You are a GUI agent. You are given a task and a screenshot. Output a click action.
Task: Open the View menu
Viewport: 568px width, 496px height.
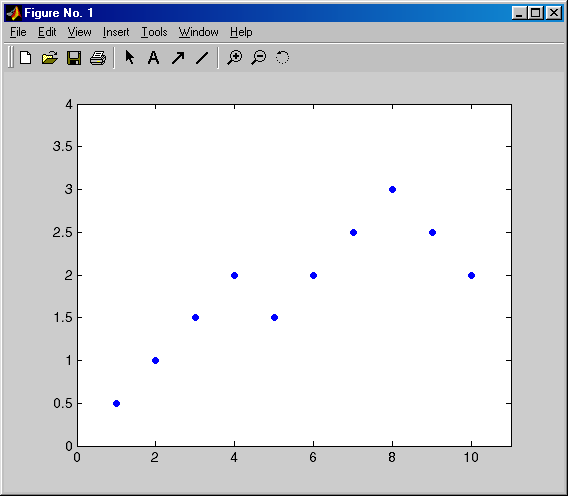pyautogui.click(x=79, y=32)
